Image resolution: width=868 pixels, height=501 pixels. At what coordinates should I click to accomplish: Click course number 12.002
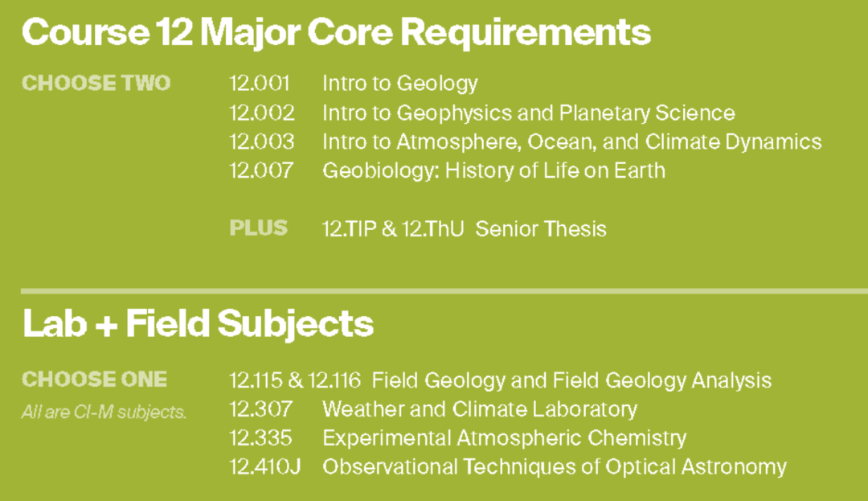pyautogui.click(x=261, y=113)
